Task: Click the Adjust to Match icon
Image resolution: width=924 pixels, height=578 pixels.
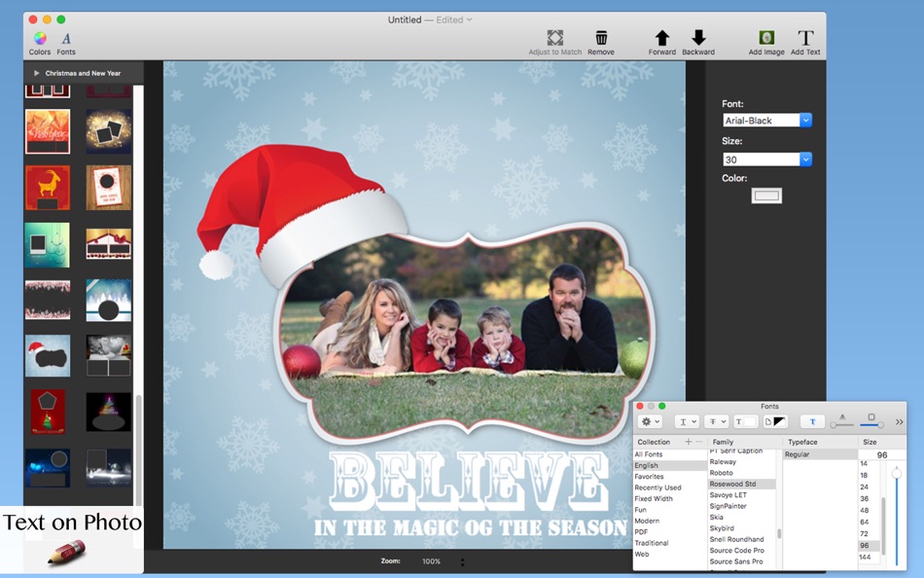Action: pyautogui.click(x=555, y=38)
